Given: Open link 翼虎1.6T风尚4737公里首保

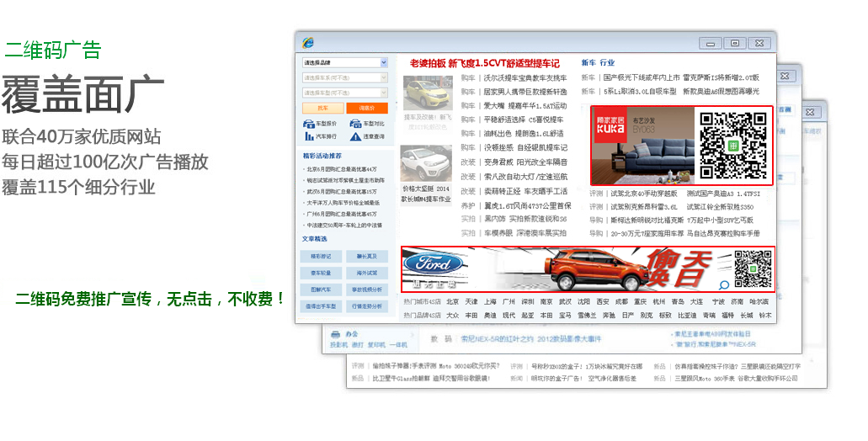Looking at the screenshot, I should 528,205.
